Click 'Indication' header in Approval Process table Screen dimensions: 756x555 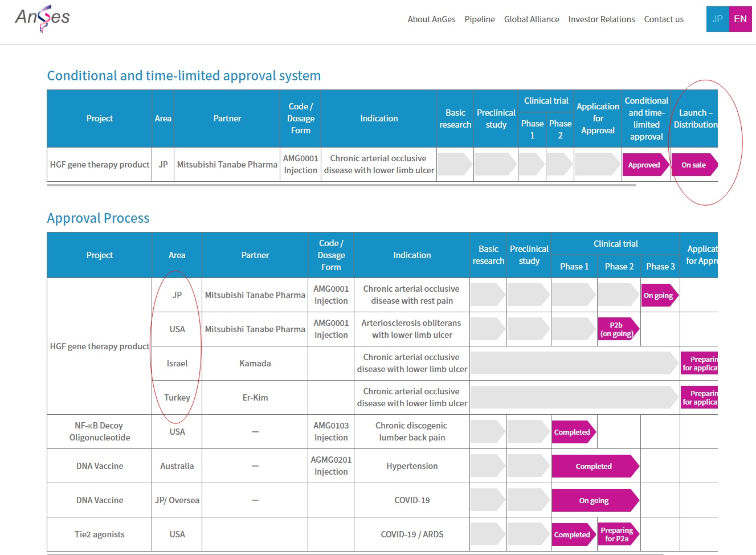[x=412, y=255]
